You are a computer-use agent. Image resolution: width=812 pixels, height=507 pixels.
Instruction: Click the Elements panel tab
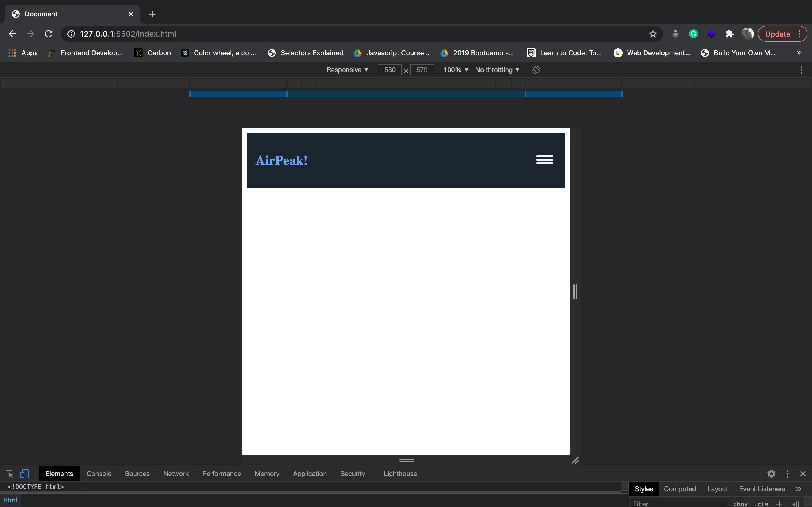[x=59, y=473]
